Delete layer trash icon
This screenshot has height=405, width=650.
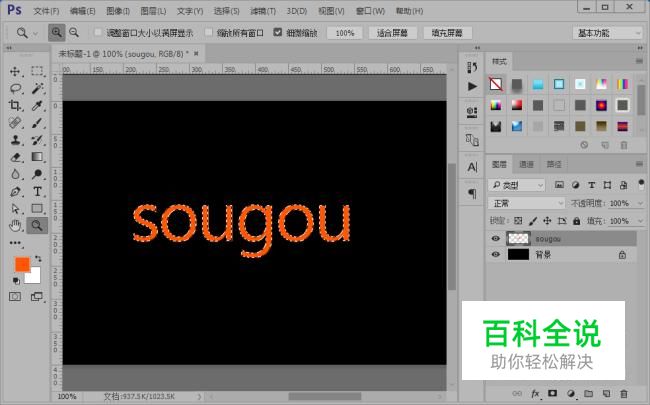point(623,393)
